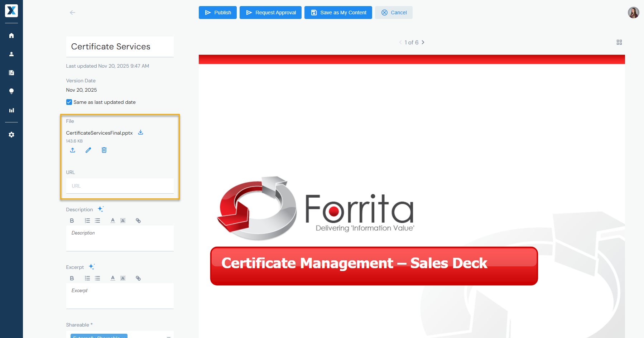The image size is (644, 338).
Task: Open the lightbulb ideas sidebar icon
Action: pos(11,91)
